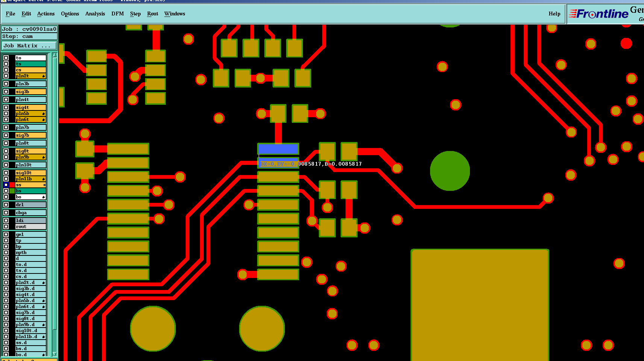Select the bp layer name

tap(30, 246)
